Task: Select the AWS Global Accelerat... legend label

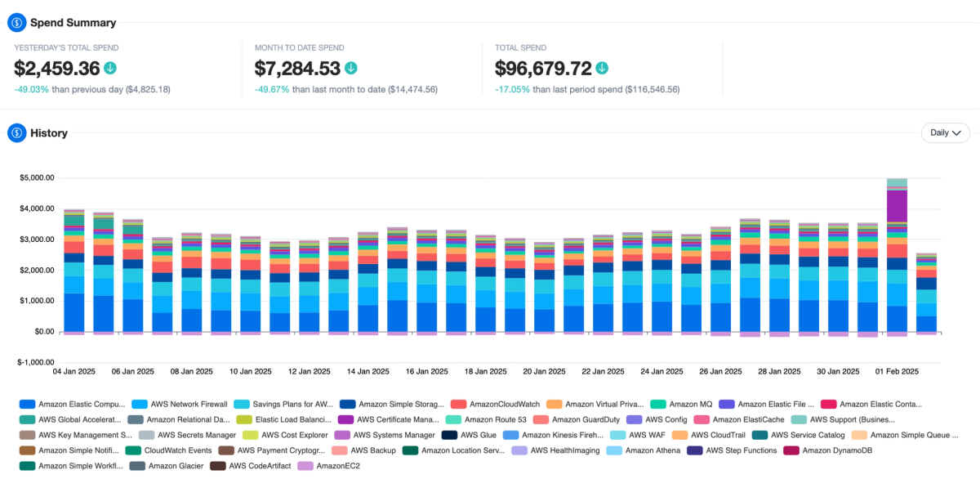Action: pyautogui.click(x=81, y=419)
